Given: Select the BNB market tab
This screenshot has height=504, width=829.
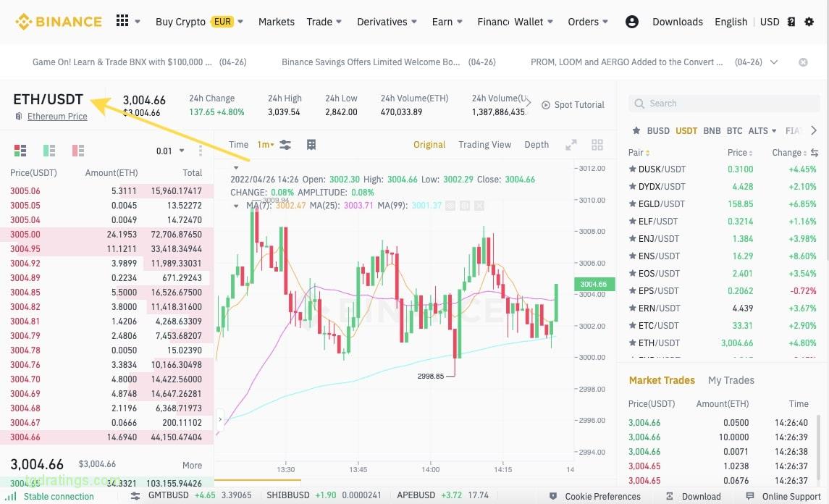Looking at the screenshot, I should point(712,130).
